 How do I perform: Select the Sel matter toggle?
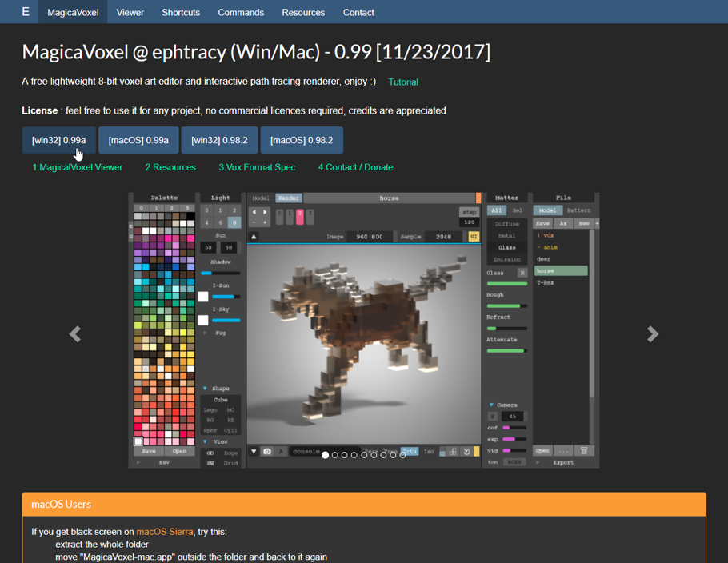(x=518, y=210)
